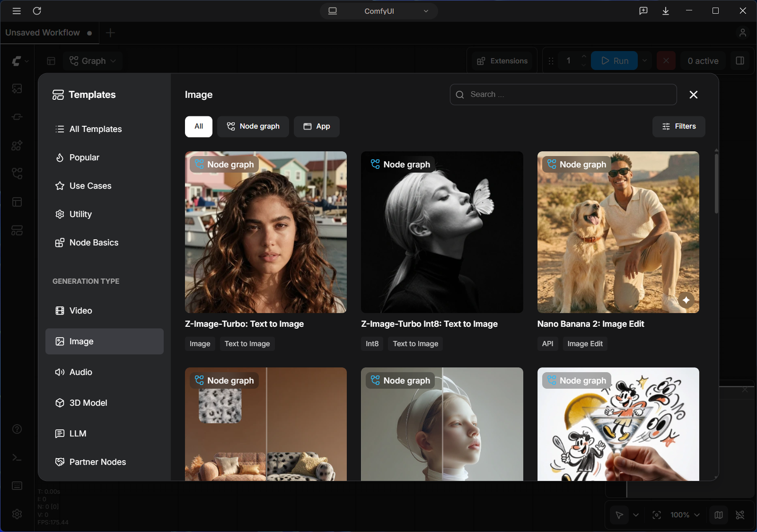757x532 pixels.
Task: Open the Graph mode dropdown
Action: (93, 61)
